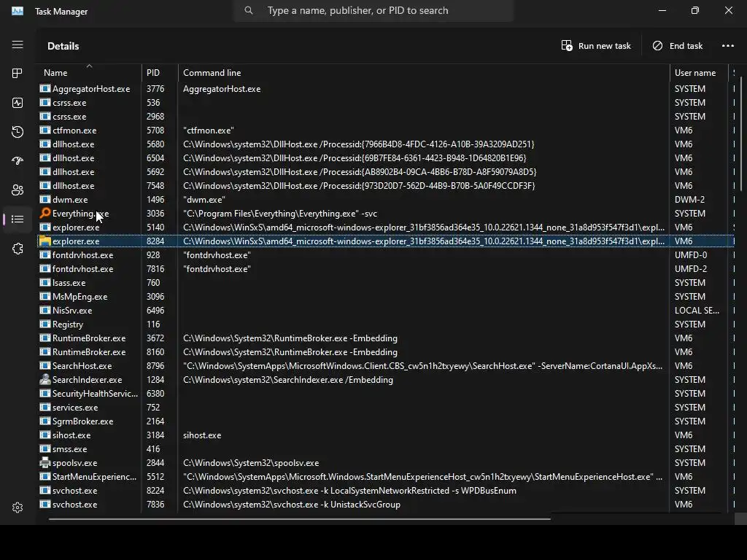Click the ctfmon.exe process icon
Image resolution: width=747 pixels, height=560 pixels.
44,130
